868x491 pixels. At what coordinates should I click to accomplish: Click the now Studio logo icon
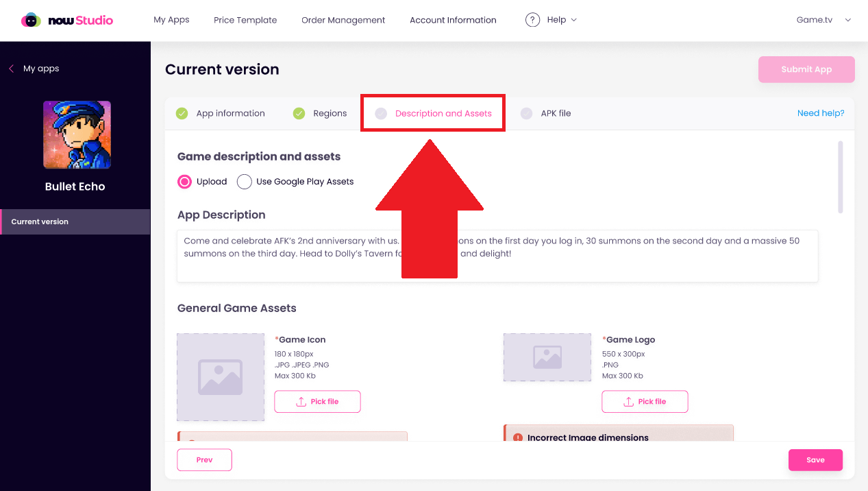click(x=31, y=21)
